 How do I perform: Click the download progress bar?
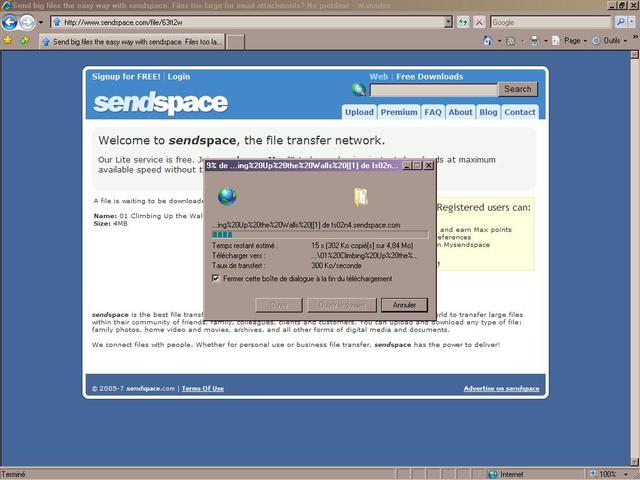[320, 235]
